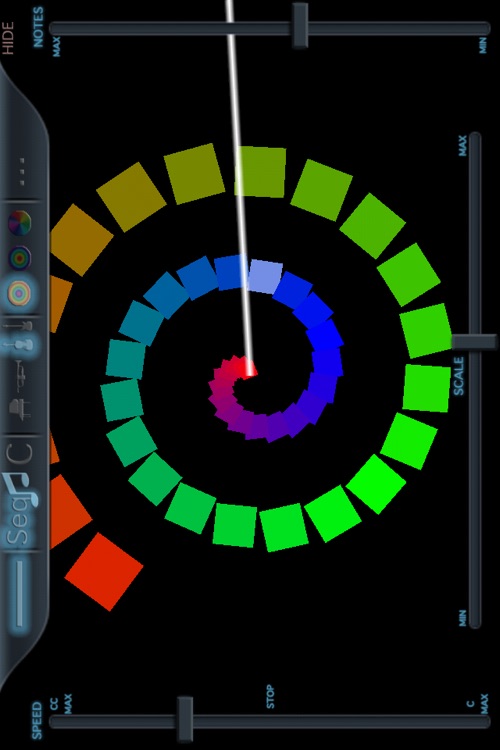This screenshot has height=750, width=500.
Task: Click the SCALE label
Action: tap(458, 376)
